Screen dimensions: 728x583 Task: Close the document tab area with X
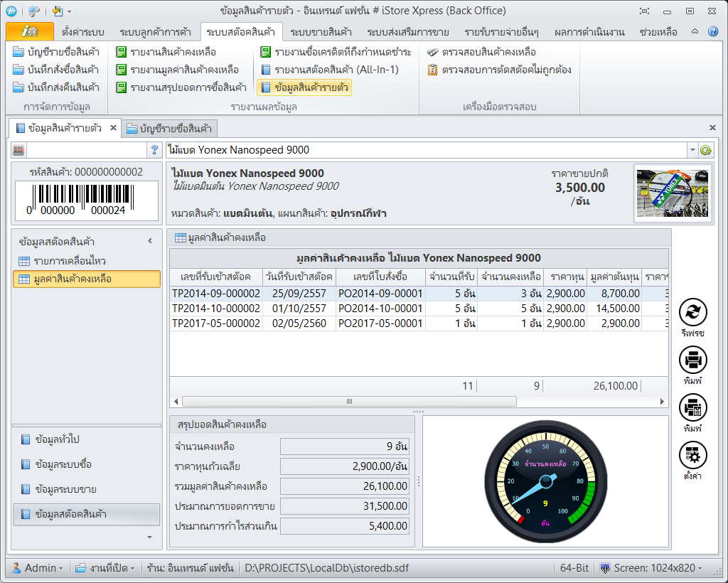coord(712,128)
